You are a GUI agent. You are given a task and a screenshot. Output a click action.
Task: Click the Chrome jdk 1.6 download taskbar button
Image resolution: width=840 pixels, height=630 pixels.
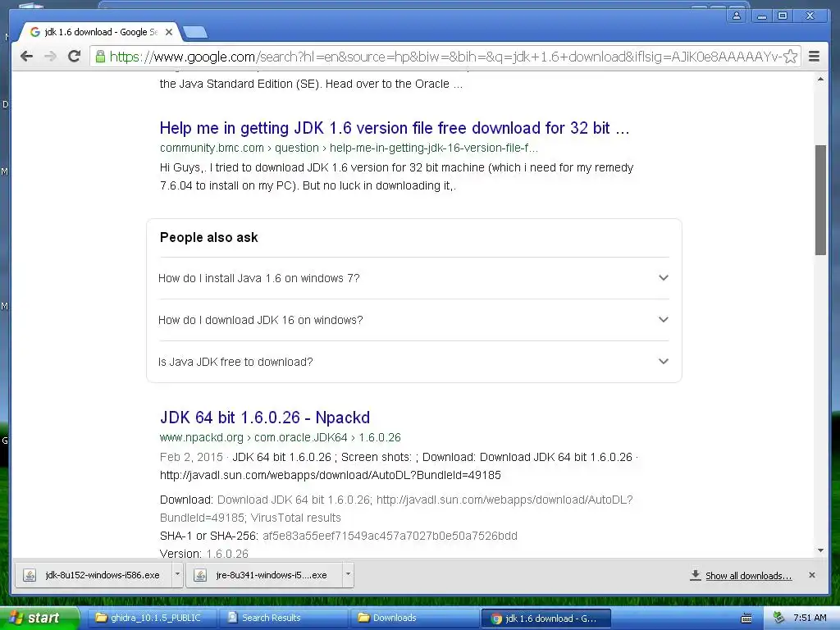pos(546,619)
